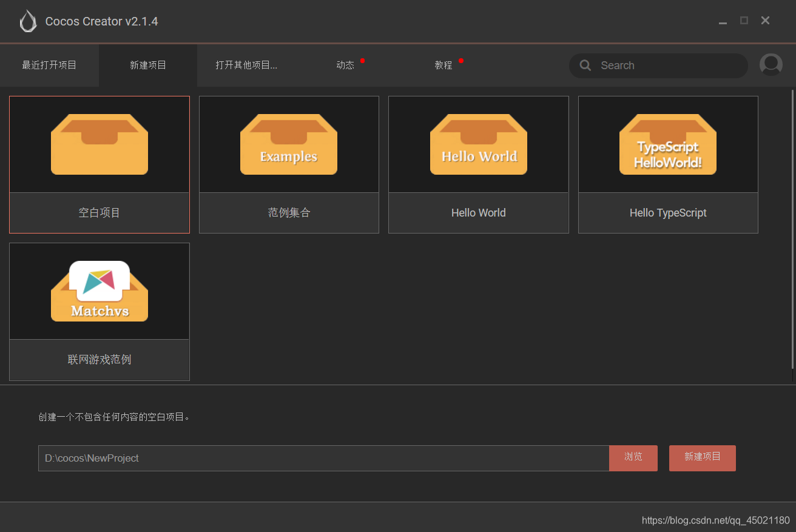Image resolution: width=796 pixels, height=532 pixels.
Task: Select the 空白项目 label
Action: click(99, 213)
